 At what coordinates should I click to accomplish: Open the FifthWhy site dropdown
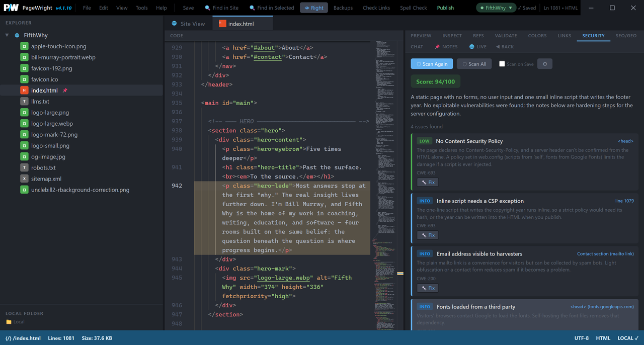click(x=496, y=8)
